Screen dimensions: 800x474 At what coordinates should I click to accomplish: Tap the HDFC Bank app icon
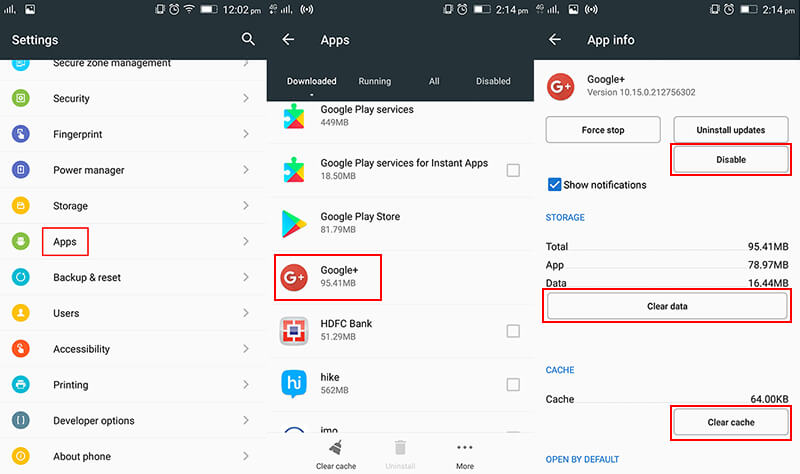click(x=294, y=331)
